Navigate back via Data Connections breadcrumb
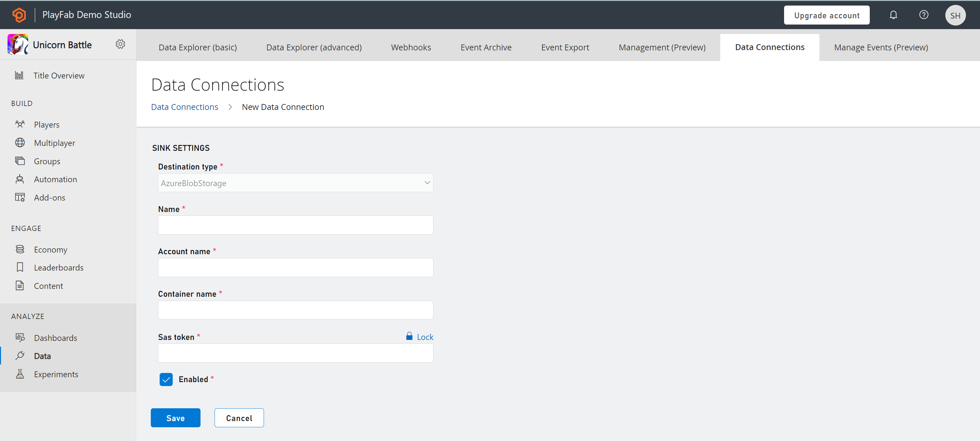Screen dimensions: 980x441 184,107
